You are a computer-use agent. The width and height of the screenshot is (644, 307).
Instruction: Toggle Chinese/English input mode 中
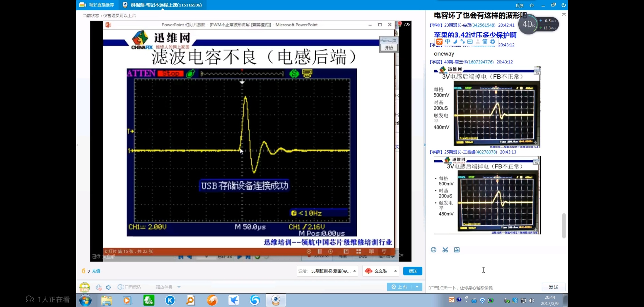(448, 42)
